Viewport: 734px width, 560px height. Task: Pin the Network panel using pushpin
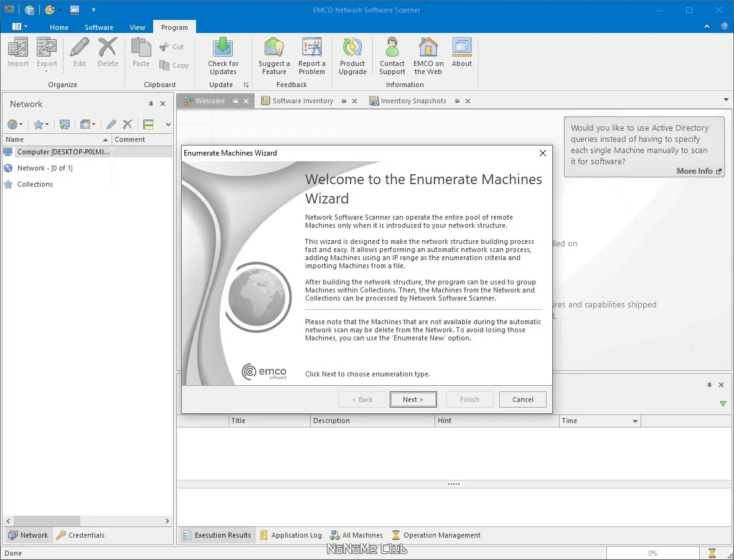[151, 104]
